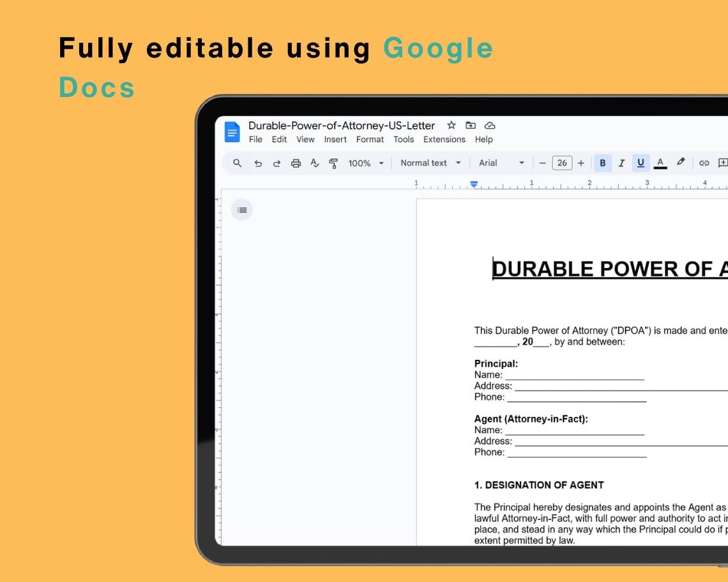The height and width of the screenshot is (582, 728).
Task: Toggle underline formatting
Action: point(641,163)
